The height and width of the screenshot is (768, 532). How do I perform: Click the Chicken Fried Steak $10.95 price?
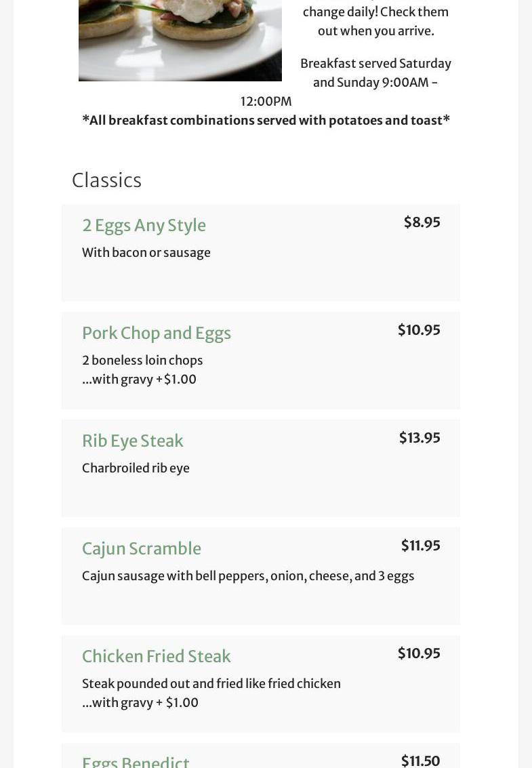(419, 653)
